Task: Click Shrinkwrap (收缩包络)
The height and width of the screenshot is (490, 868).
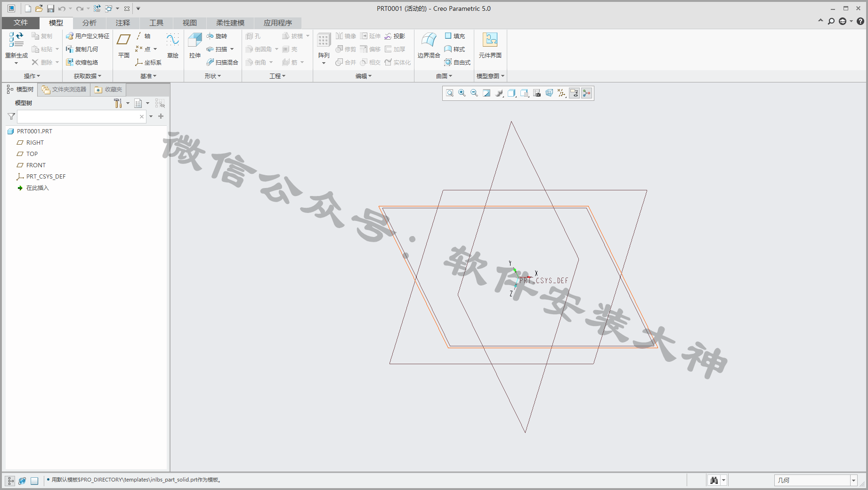Action: [82, 62]
